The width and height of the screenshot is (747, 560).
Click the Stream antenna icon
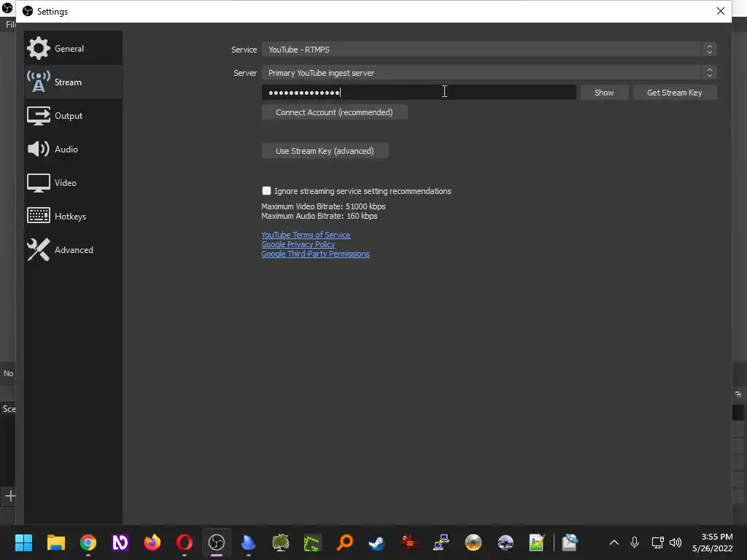[38, 82]
